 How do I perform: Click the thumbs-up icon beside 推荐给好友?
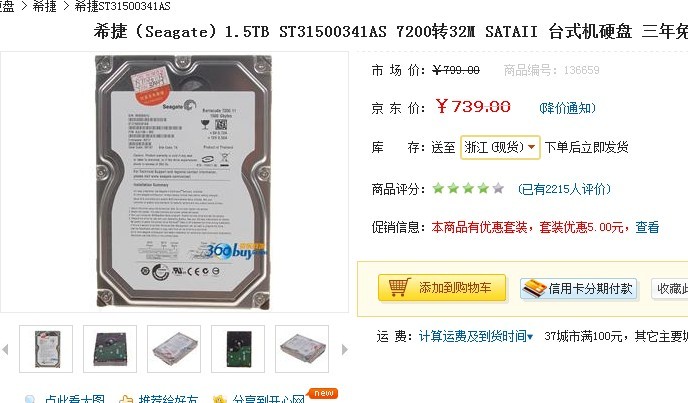(x=126, y=399)
